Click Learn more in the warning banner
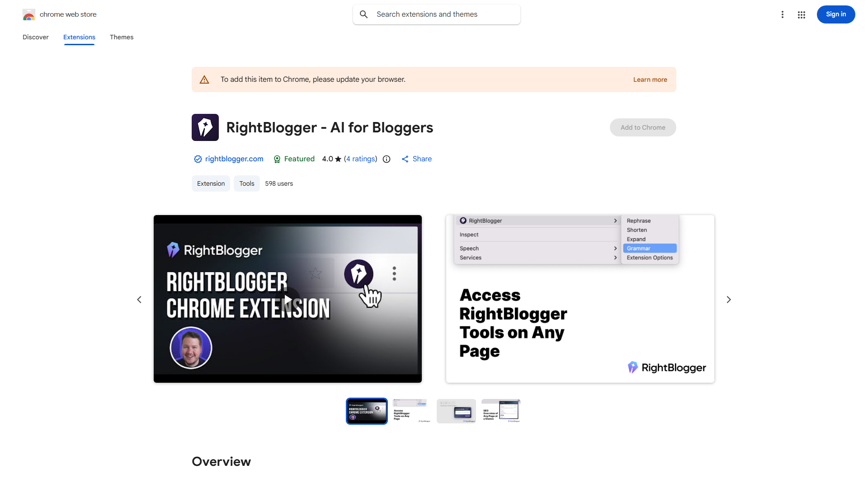Image resolution: width=868 pixels, height=488 pixels. click(650, 79)
